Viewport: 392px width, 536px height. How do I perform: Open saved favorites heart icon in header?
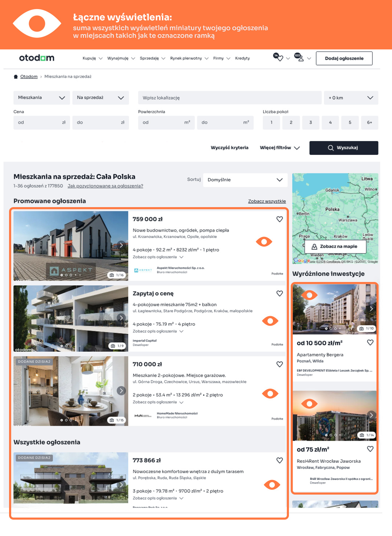click(x=278, y=57)
